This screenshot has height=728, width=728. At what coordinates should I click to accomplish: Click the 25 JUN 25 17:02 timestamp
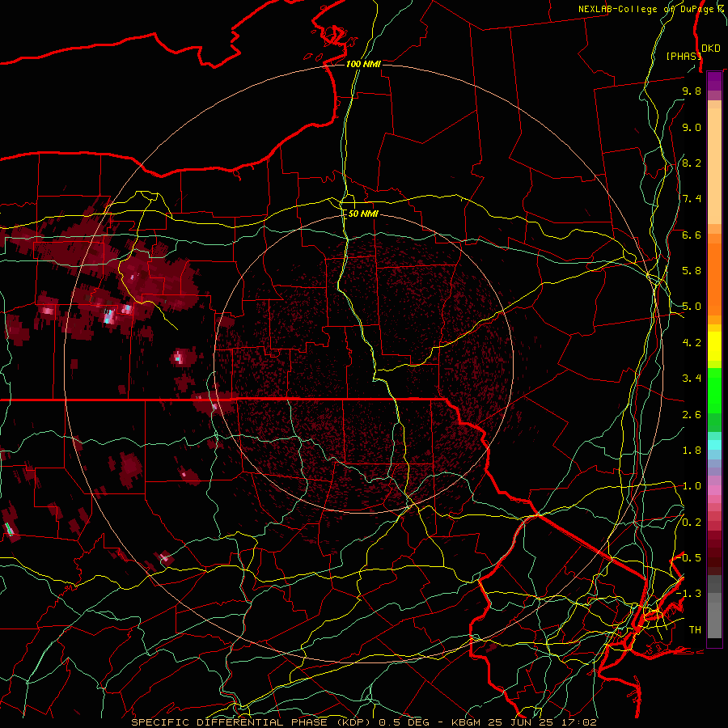(544, 722)
